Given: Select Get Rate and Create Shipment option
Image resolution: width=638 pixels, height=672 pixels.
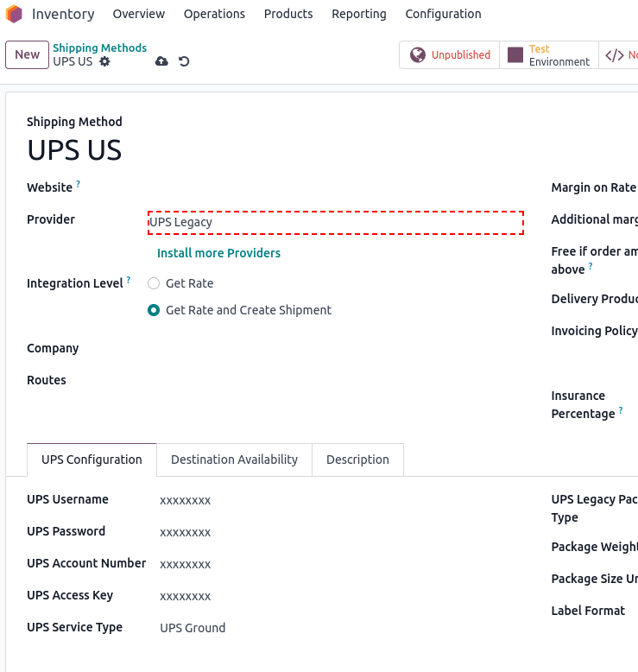Looking at the screenshot, I should 154,310.
